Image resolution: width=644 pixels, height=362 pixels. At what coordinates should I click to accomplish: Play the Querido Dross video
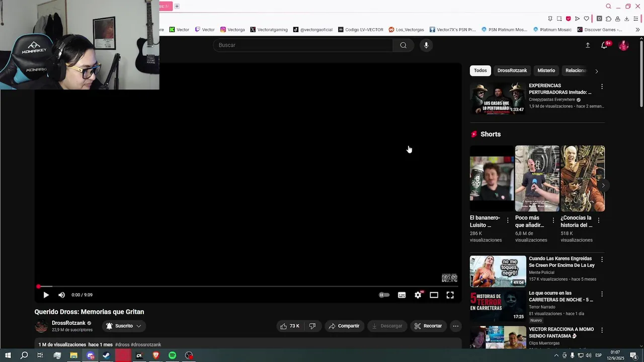(x=46, y=295)
